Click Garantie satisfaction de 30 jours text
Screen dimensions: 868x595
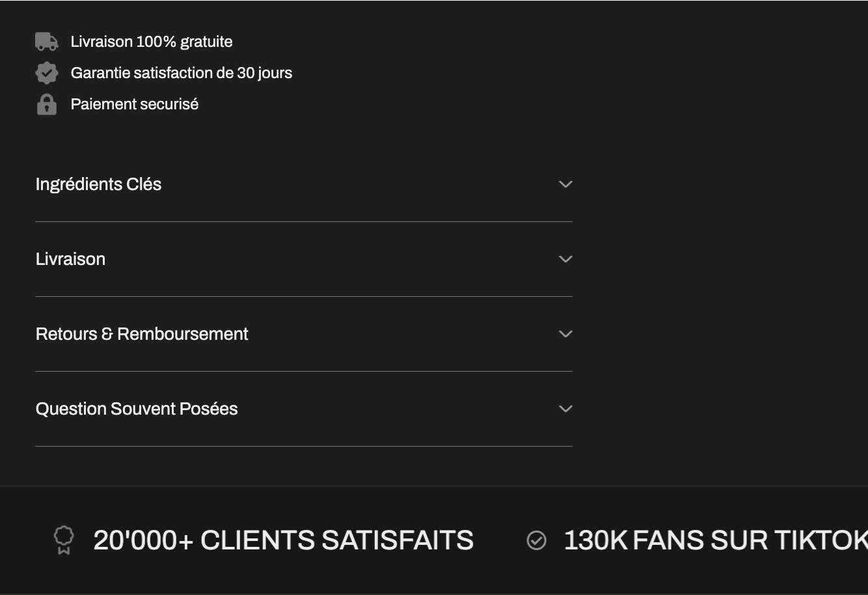(181, 73)
